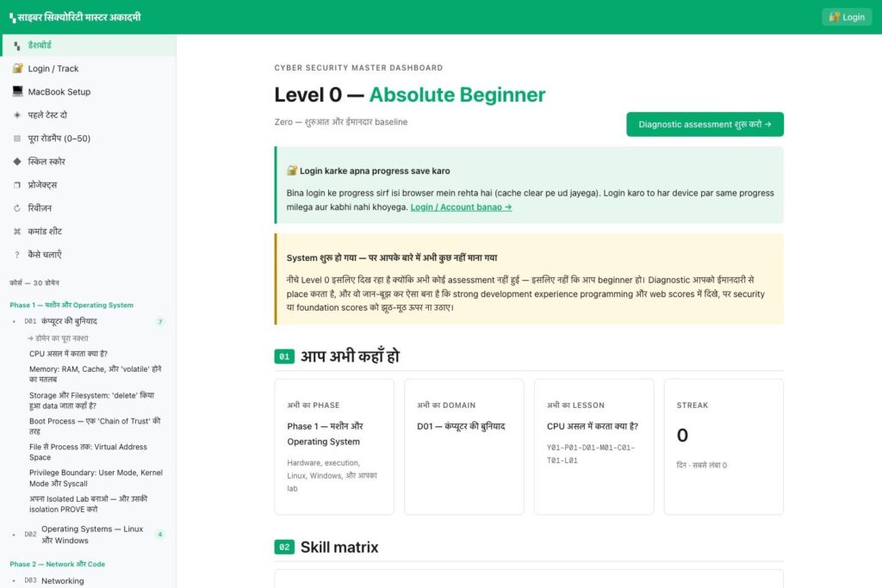Open प्रोजेक्ट्स from the sidebar
The image size is (882, 588).
point(89,185)
